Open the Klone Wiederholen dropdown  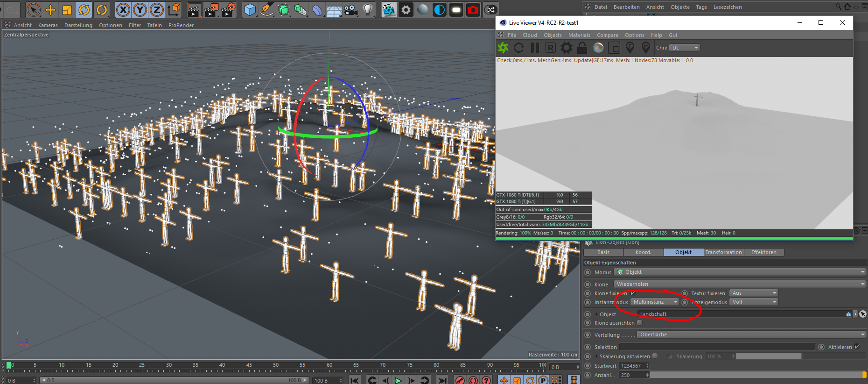coord(740,284)
